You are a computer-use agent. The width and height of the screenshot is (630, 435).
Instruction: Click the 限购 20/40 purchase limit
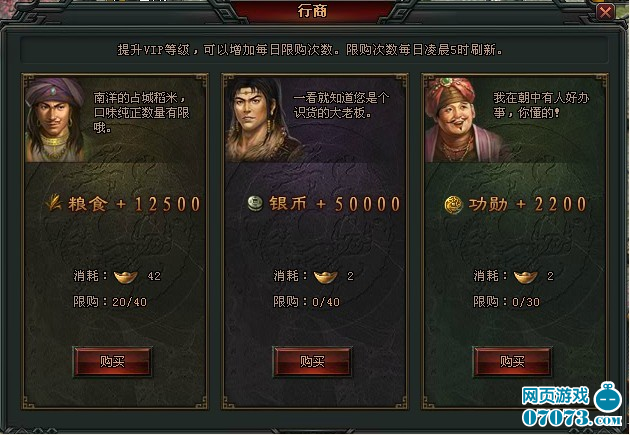[110, 302]
